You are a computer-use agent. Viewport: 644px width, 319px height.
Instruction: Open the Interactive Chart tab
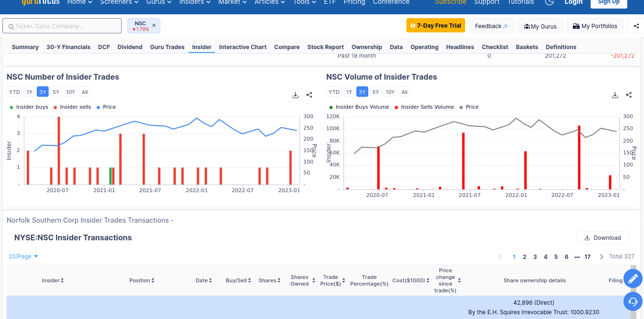[243, 47]
